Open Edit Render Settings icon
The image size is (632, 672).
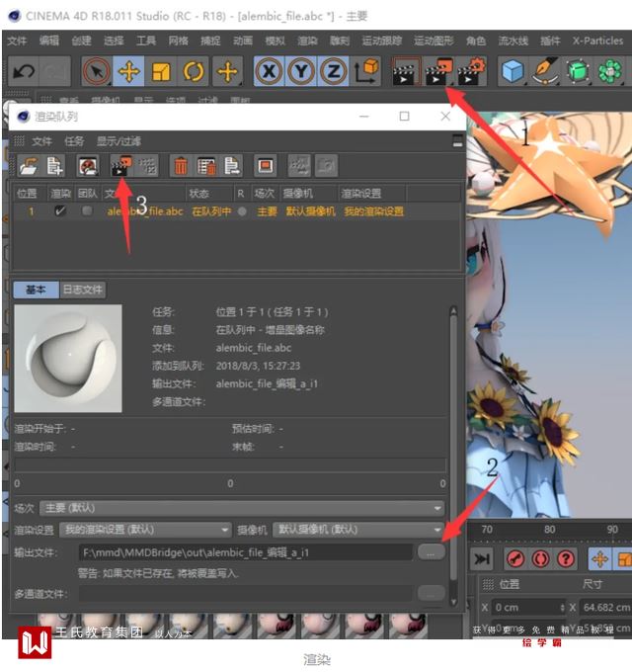[x=471, y=71]
